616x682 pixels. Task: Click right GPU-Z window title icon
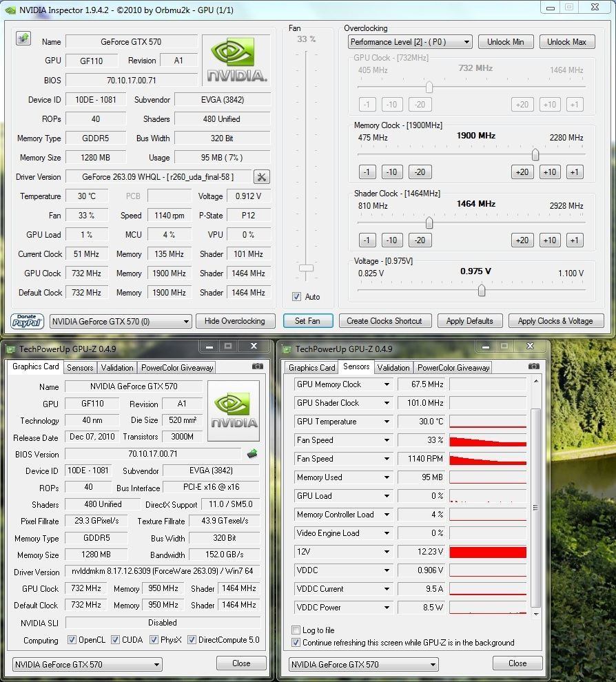click(287, 349)
